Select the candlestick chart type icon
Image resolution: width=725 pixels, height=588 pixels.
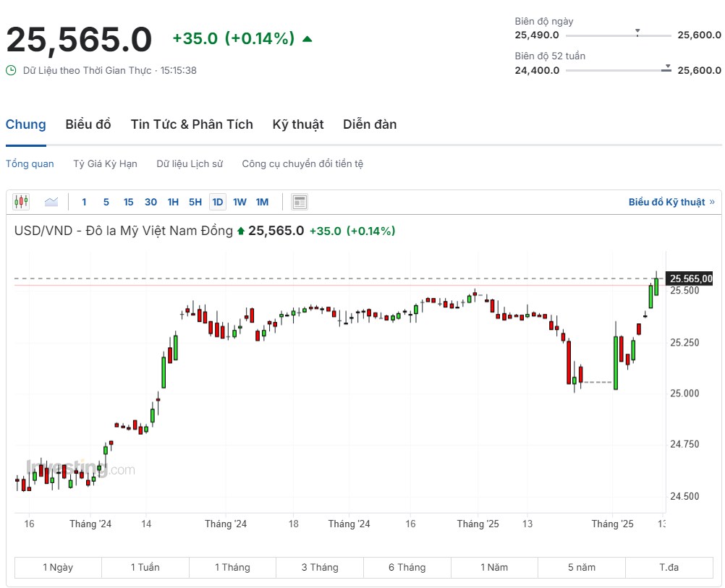point(21,202)
